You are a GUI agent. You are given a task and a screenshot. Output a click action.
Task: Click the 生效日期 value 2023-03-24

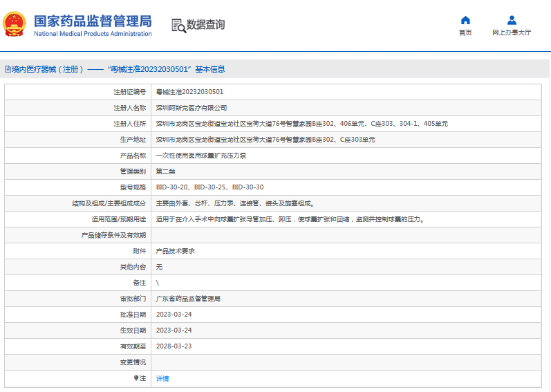click(174, 330)
